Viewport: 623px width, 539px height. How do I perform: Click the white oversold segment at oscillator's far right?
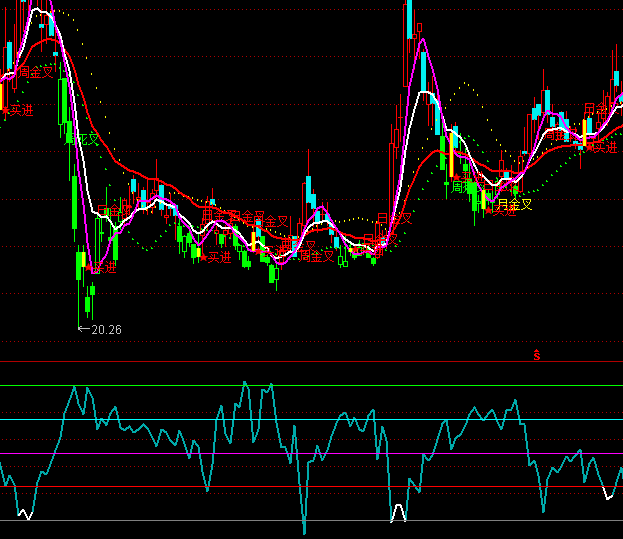pyautogui.click(x=611, y=494)
